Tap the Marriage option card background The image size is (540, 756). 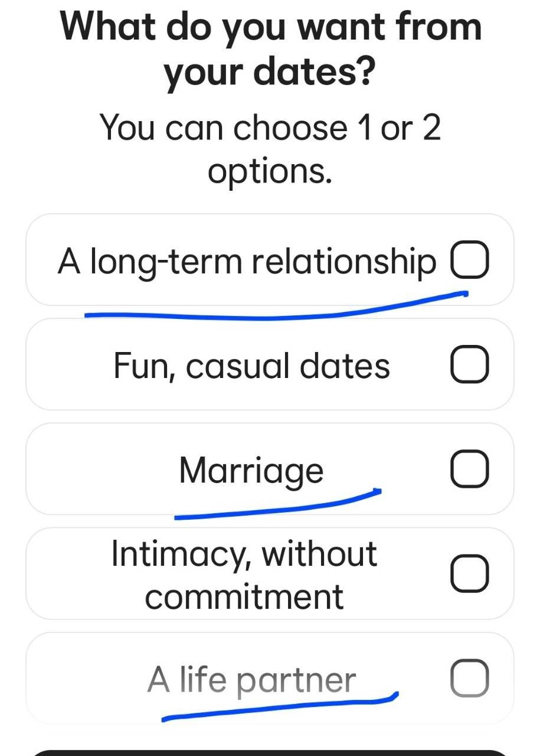pos(270,469)
